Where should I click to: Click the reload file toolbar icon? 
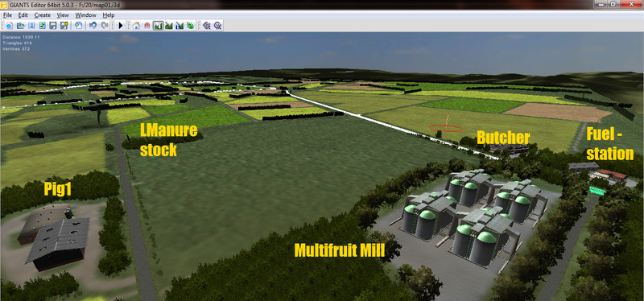pos(42,26)
